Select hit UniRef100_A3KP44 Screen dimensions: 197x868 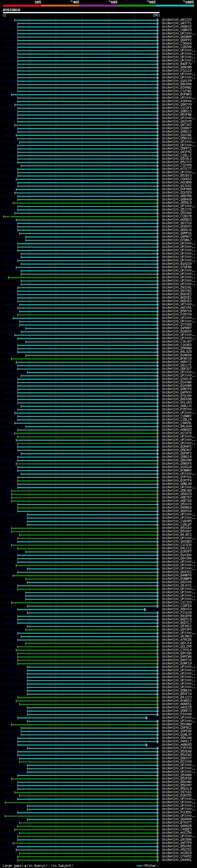pyautogui.click(x=176, y=101)
